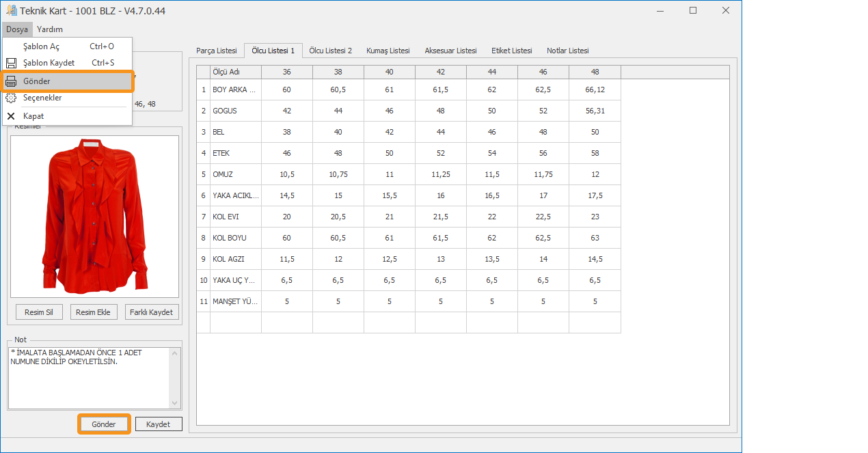
Task: Select the Etiket Listesi tab
Action: 511,51
